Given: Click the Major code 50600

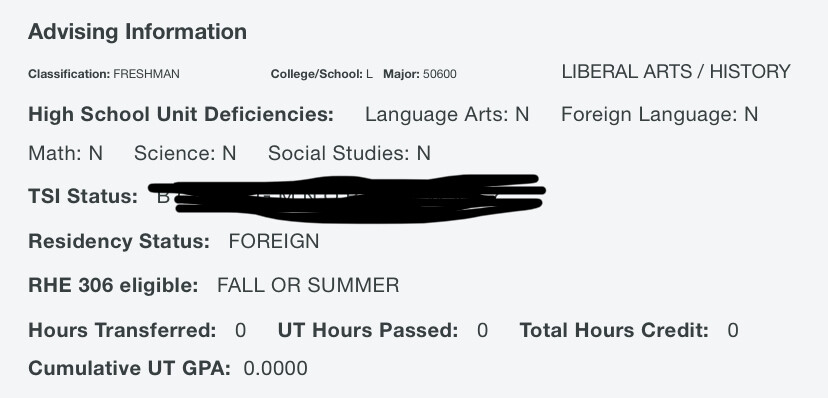Looking at the screenshot, I should point(439,74).
